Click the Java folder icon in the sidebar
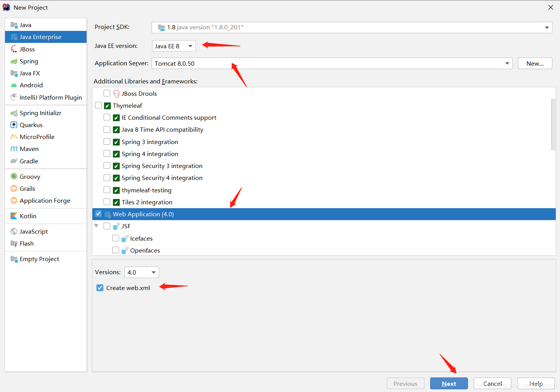Screen dimensions: 560x392 click(14, 25)
